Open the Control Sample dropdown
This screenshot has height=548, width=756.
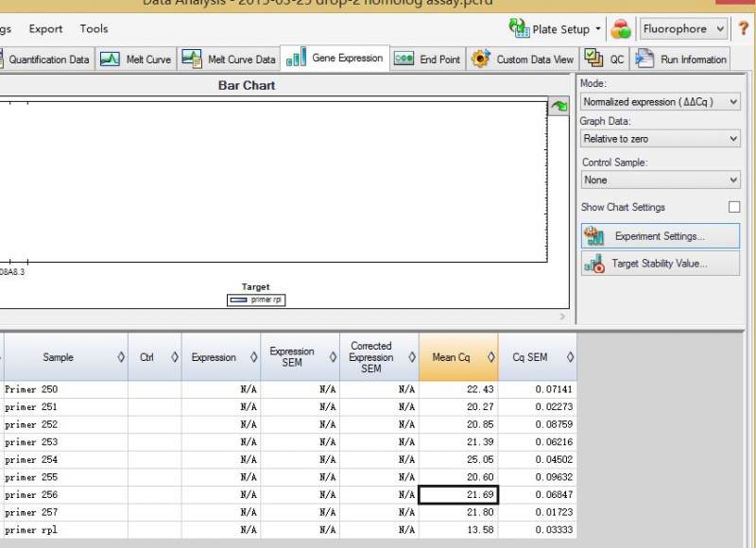pos(660,180)
